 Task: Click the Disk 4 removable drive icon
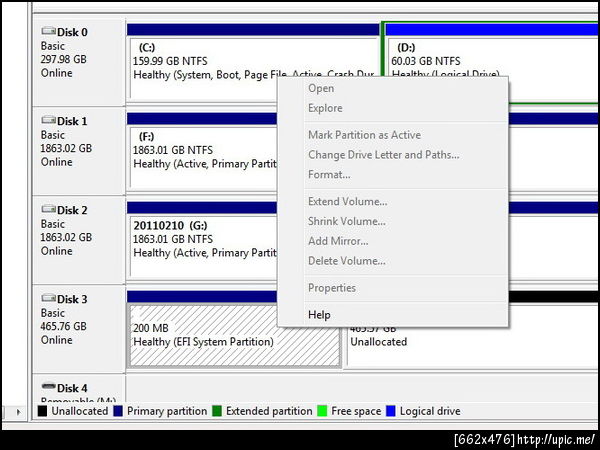(48, 387)
